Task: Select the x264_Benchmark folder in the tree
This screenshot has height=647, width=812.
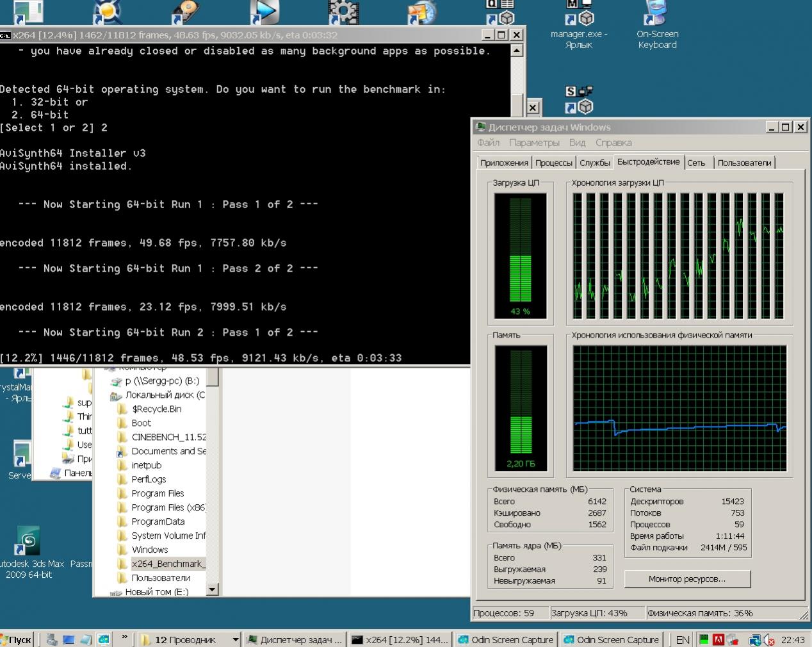Action: (168, 564)
